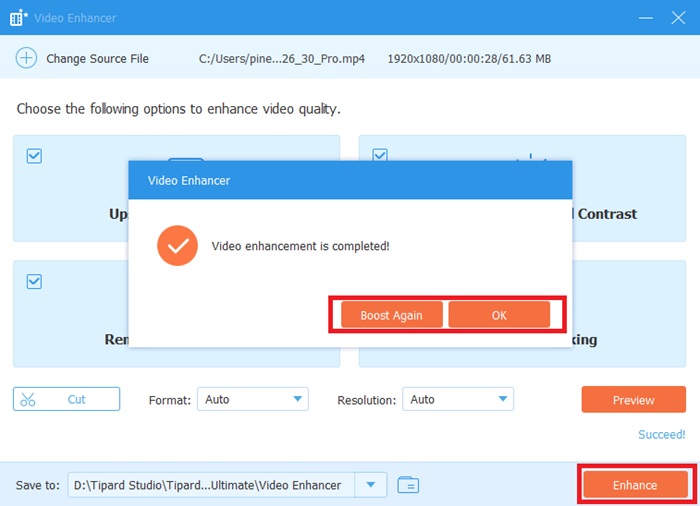The image size is (700, 506).
Task: Click the Video Enhancer app icon in title bar
Action: [x=19, y=18]
